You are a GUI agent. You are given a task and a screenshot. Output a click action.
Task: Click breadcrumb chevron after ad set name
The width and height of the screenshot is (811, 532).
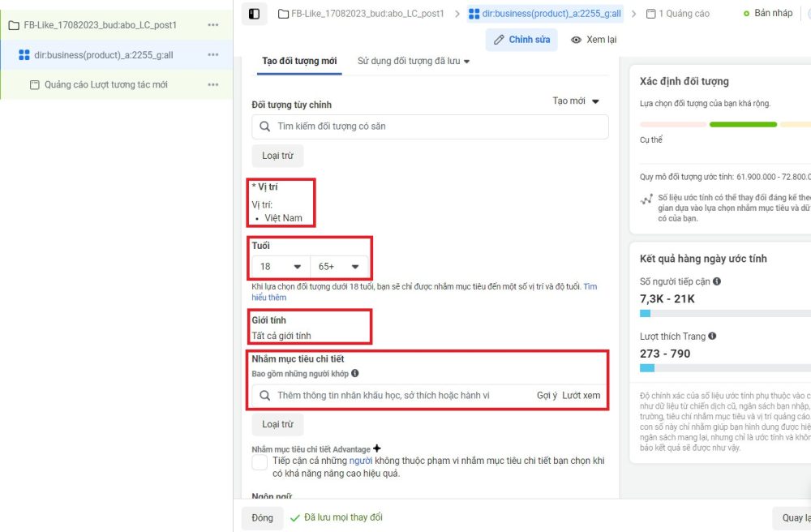point(633,14)
